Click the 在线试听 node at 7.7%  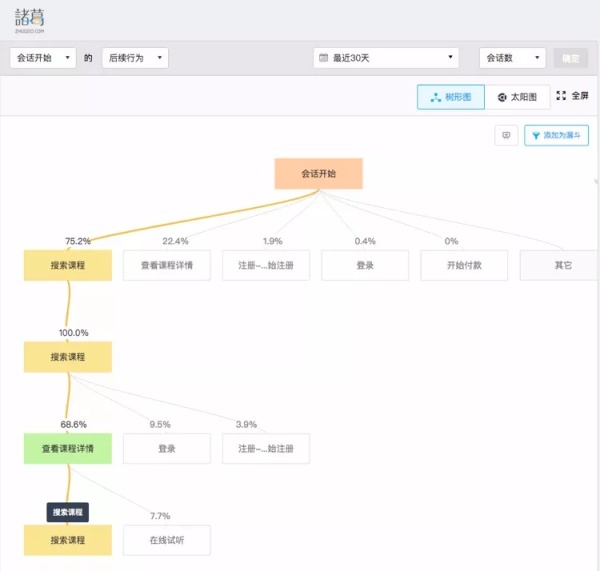pyautogui.click(x=166, y=540)
